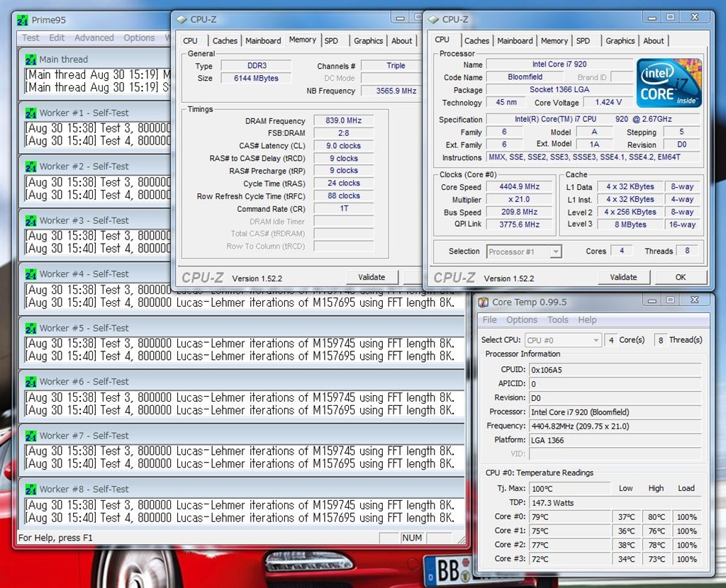Switch to Mainboard tab in Memory CPU-Z window

point(263,40)
